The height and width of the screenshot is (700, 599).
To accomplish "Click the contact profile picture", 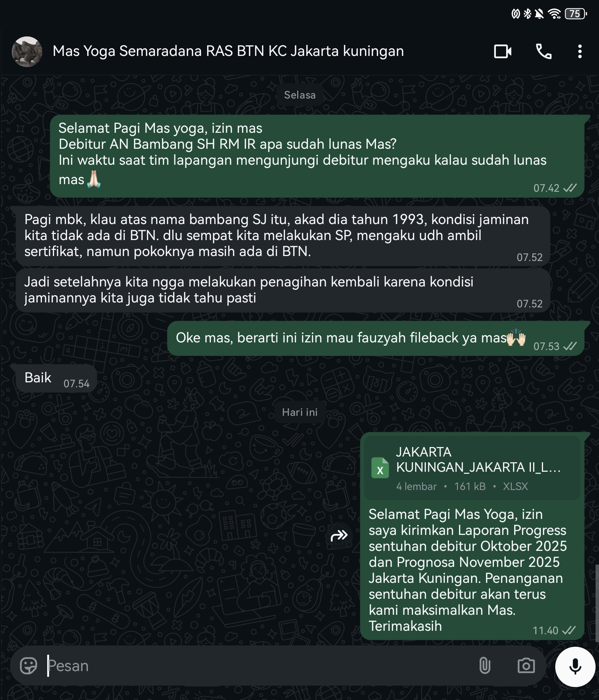I will tap(27, 51).
